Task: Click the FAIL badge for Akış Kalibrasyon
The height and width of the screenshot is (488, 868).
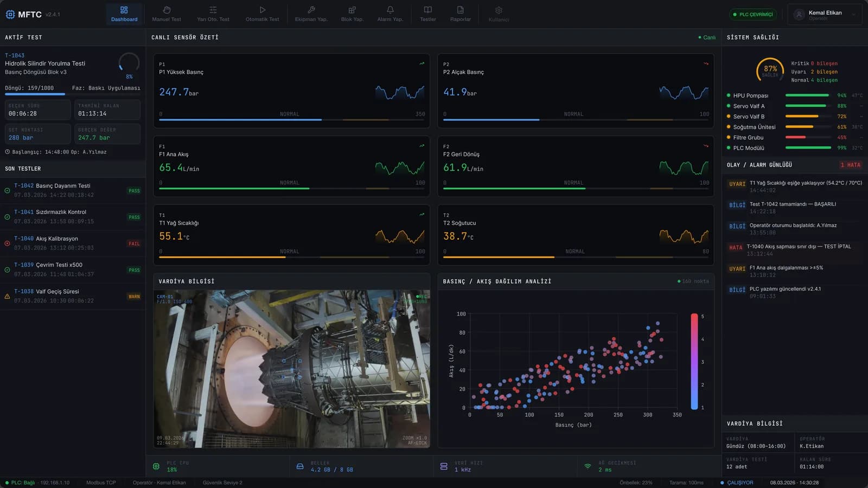Action: 134,243
